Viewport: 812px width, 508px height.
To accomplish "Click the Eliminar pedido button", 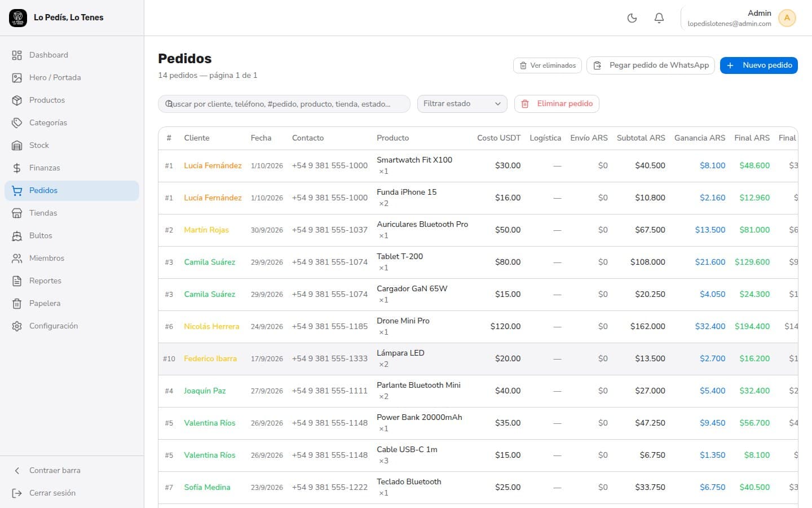I will pos(557,104).
